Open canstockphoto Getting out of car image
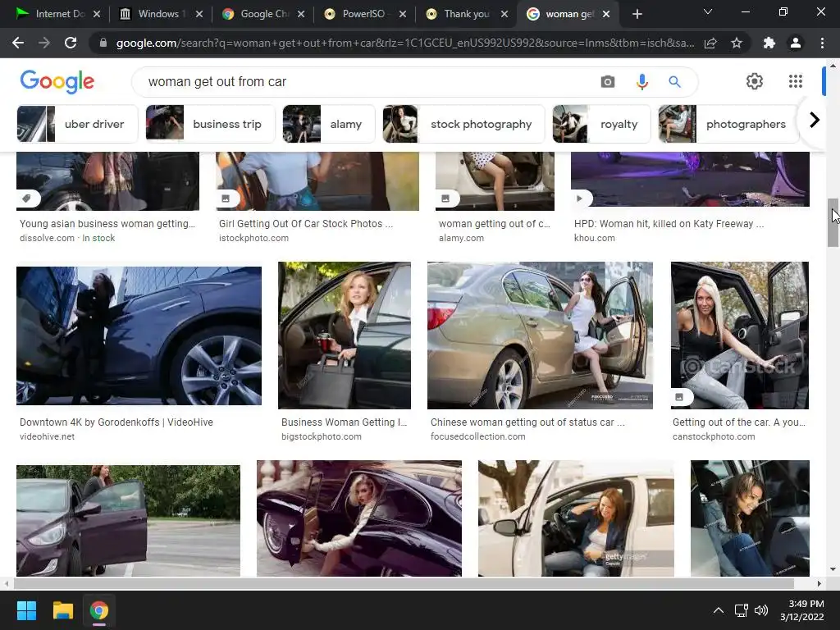Viewport: 840px width, 630px height. click(x=740, y=336)
